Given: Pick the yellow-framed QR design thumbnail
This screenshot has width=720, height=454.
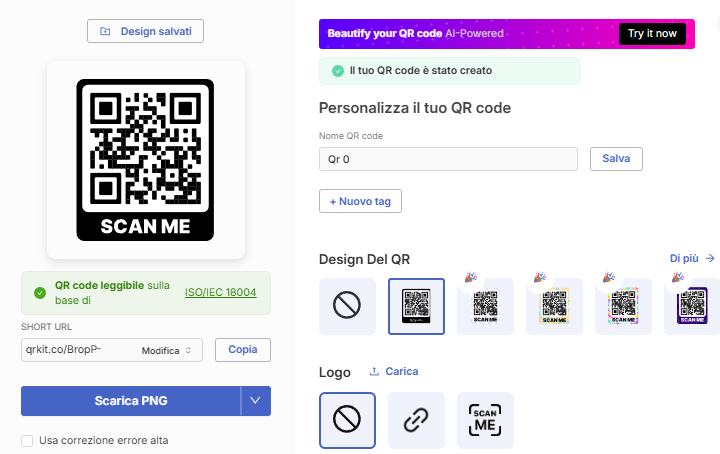Looking at the screenshot, I should [x=554, y=306].
